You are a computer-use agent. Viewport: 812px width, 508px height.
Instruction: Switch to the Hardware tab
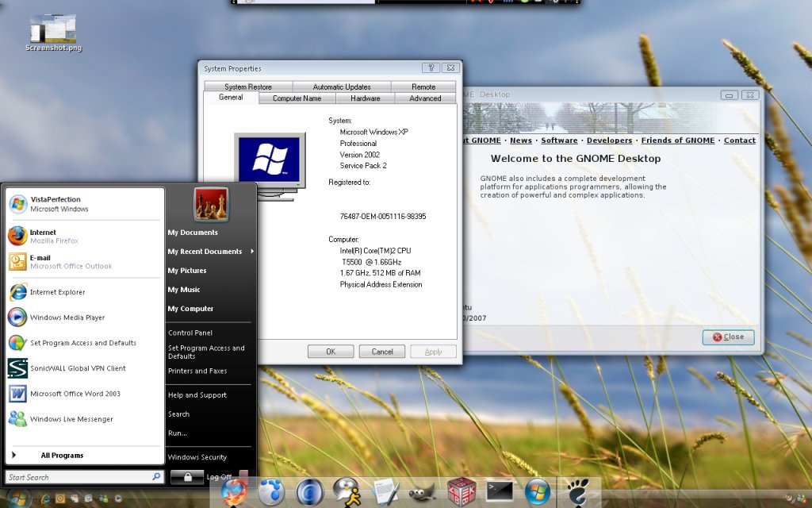365,98
